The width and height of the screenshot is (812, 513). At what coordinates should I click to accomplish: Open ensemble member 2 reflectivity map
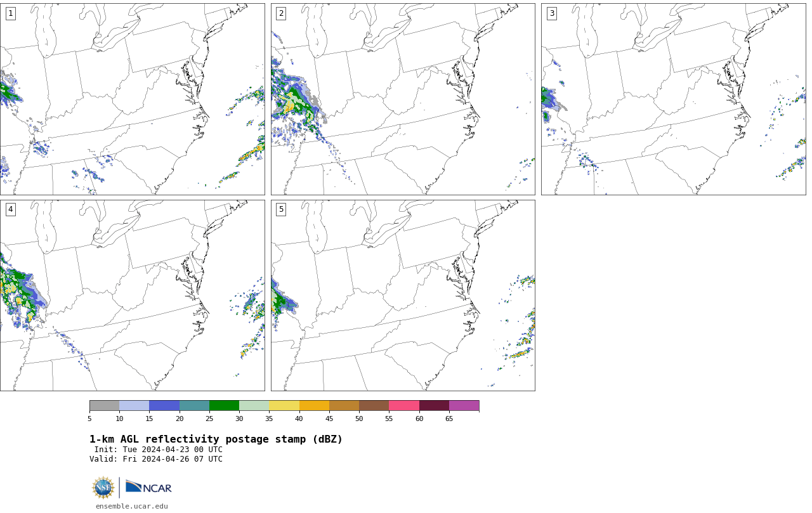[403, 99]
